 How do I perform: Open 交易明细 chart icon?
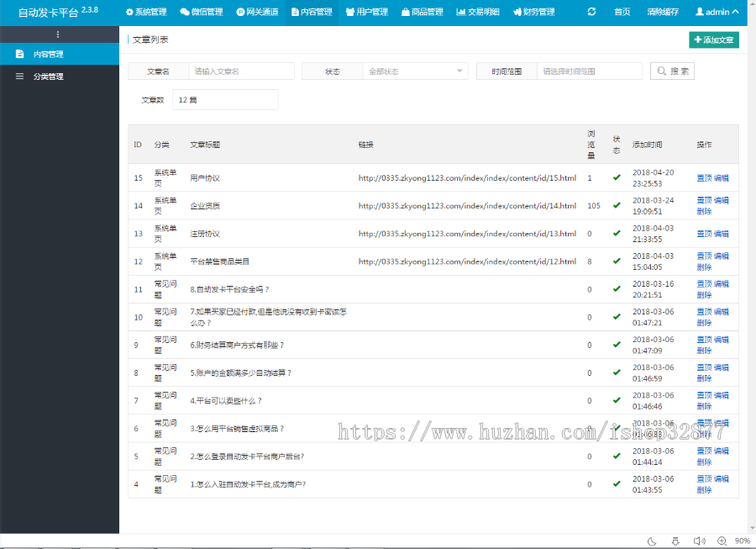(461, 12)
